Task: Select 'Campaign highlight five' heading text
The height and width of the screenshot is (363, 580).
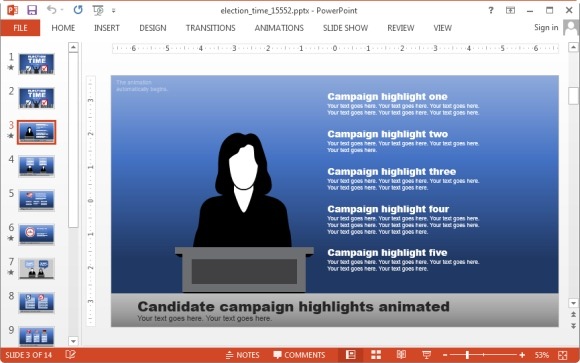Action: tap(387, 252)
